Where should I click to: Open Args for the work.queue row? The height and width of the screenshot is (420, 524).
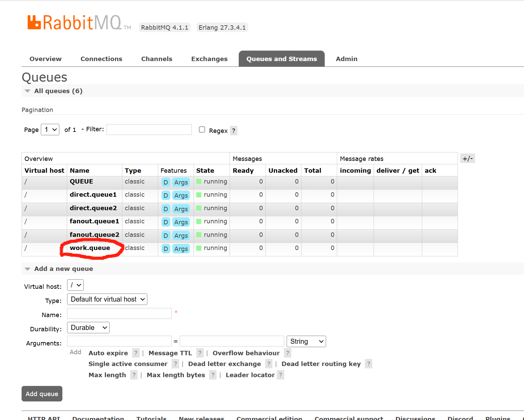[x=181, y=249]
